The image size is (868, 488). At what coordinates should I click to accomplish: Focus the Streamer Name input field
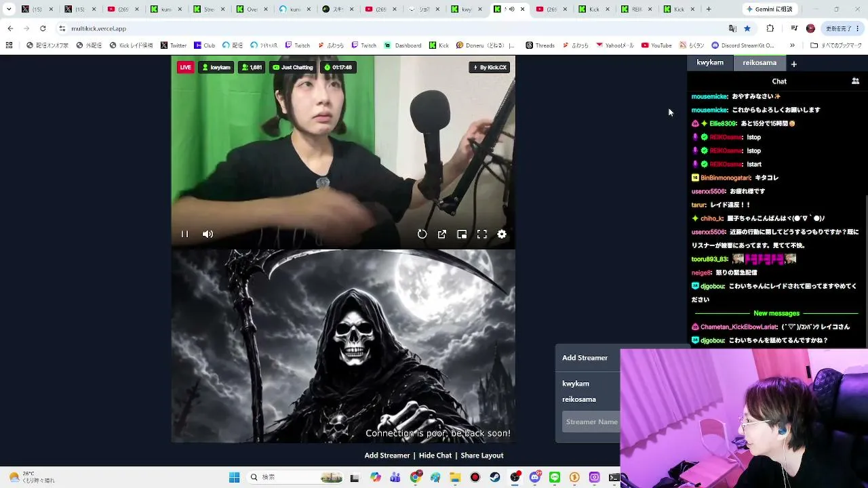point(591,422)
